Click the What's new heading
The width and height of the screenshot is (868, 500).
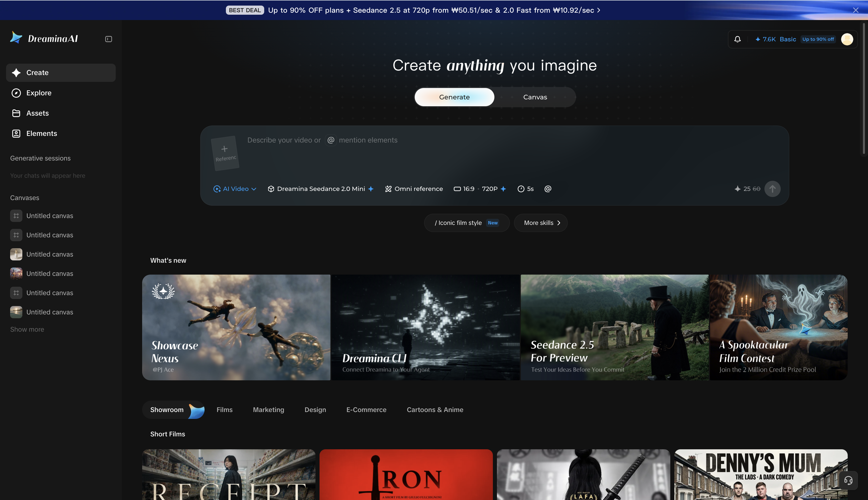tap(168, 260)
